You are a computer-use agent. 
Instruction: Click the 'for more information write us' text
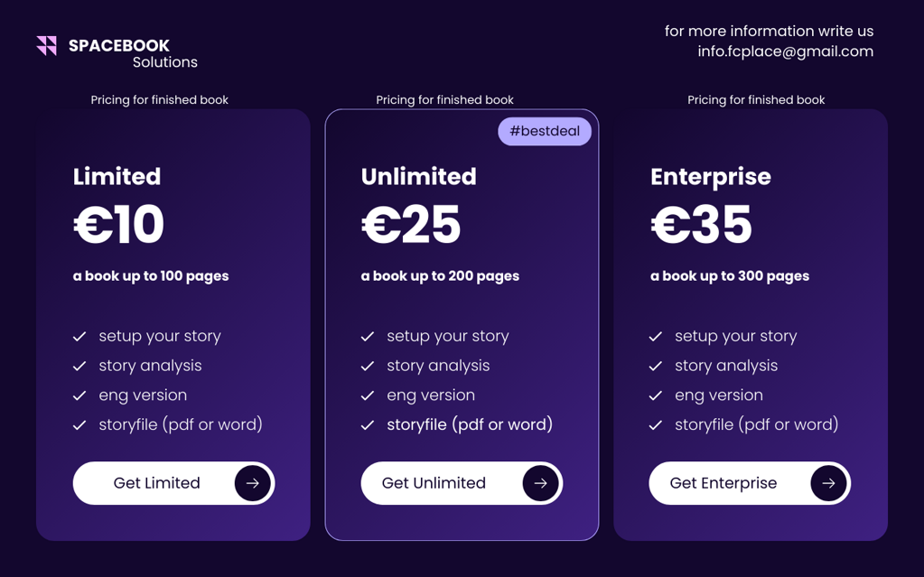[x=769, y=31]
